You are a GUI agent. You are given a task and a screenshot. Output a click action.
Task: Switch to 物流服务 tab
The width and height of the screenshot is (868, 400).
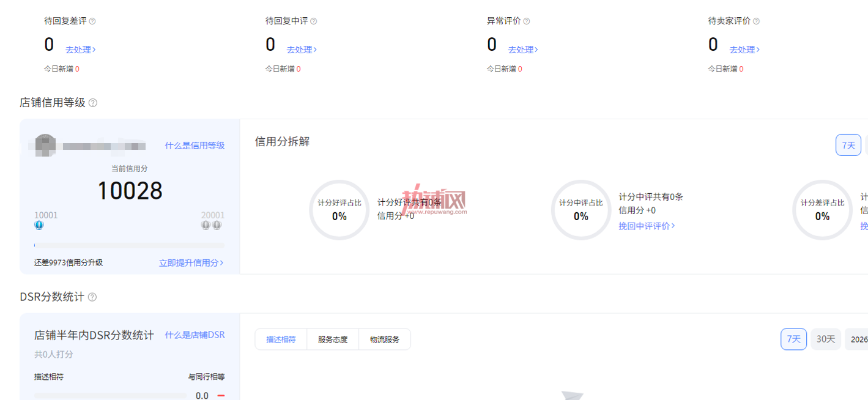tap(385, 339)
